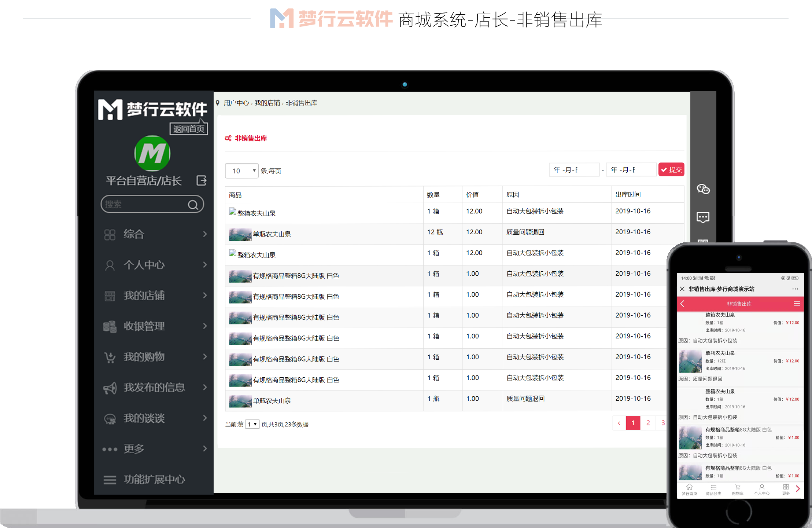This screenshot has width=812, height=528.
Task: Expand the 我的谈谈 chevron arrow
Action: pyautogui.click(x=205, y=418)
